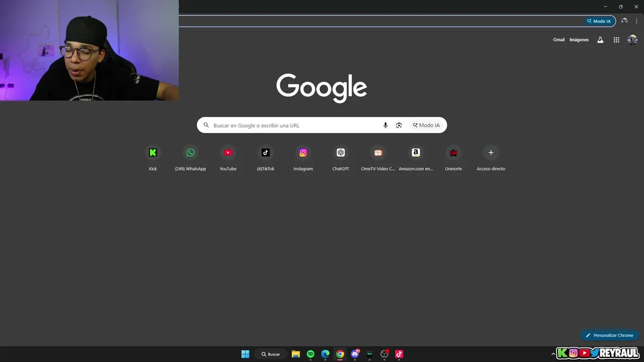Open the YouTube shortcut
The width and height of the screenshot is (644, 362).
228,158
